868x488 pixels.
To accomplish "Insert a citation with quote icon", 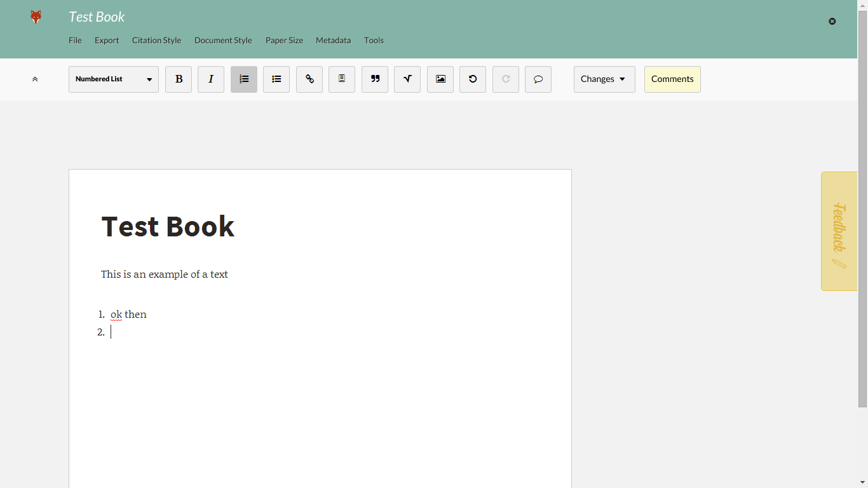I will coord(375,79).
